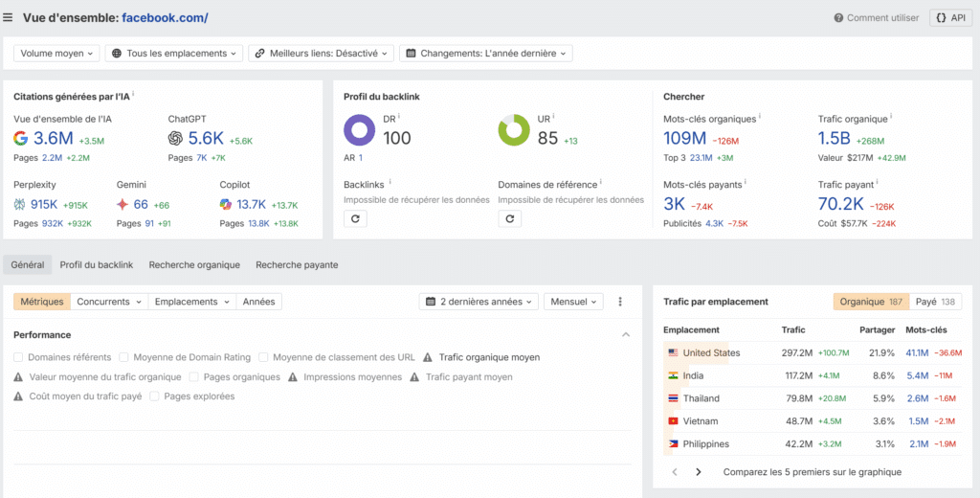The width and height of the screenshot is (980, 498).
Task: Click the warning icon beside Valeur moyenne du trafic organique
Action: click(18, 377)
